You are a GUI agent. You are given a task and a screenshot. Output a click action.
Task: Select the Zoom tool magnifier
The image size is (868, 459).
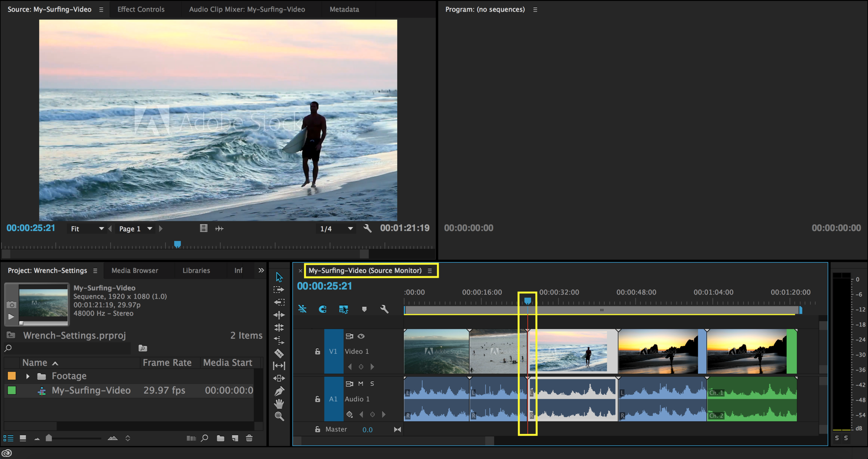(279, 416)
